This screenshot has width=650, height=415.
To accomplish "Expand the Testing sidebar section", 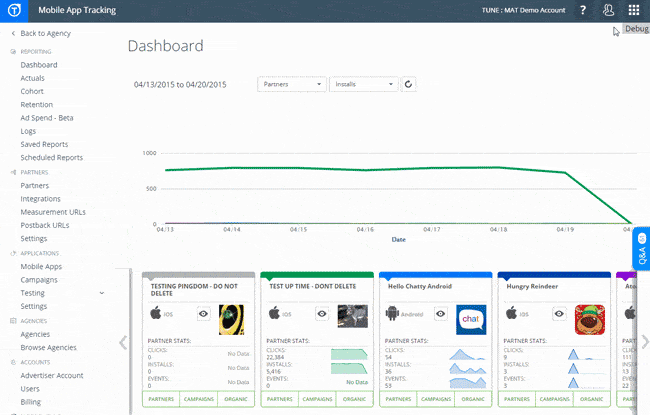I will point(101,293).
